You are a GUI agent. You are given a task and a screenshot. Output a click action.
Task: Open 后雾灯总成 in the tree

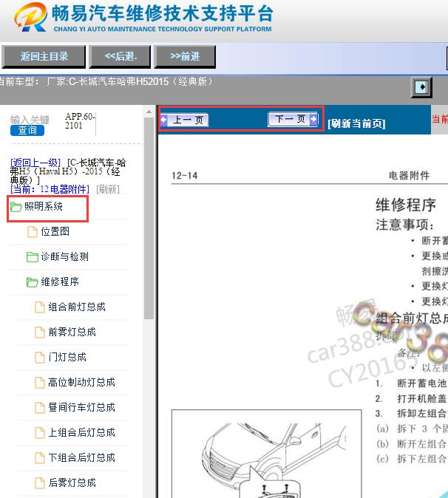[72, 482]
